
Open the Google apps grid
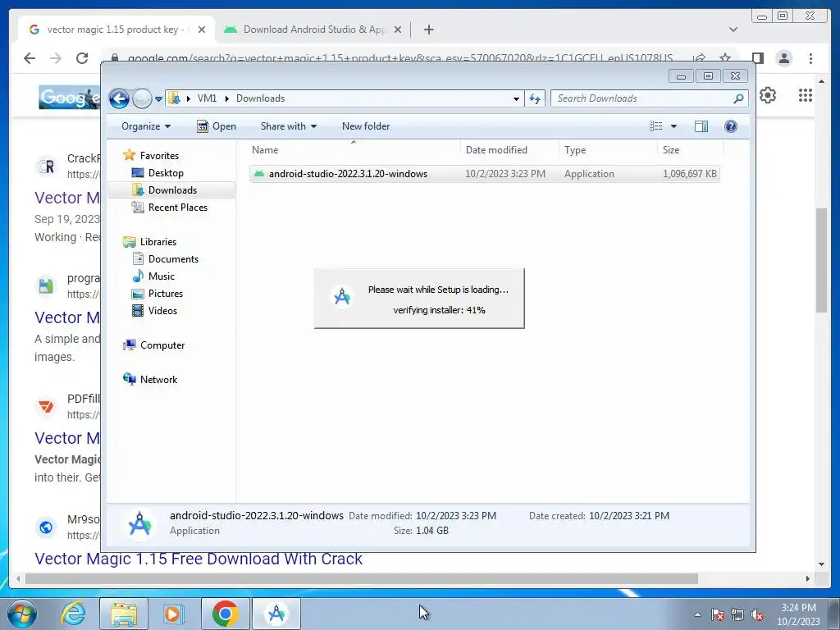pyautogui.click(x=806, y=95)
